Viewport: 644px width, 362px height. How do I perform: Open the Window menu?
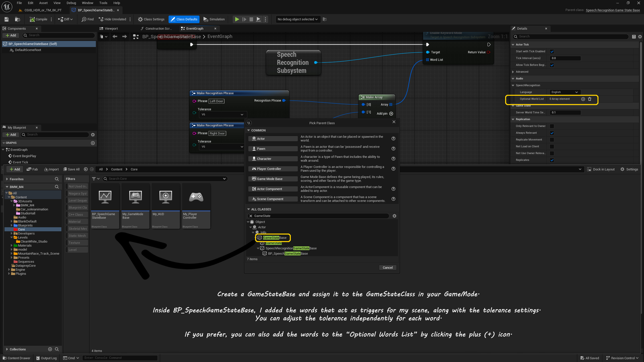[x=87, y=3]
